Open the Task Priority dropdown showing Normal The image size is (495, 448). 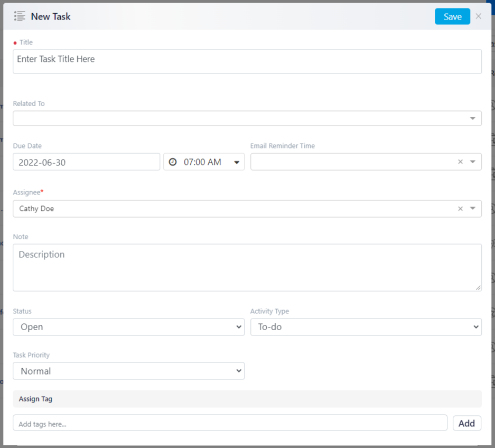[x=128, y=371]
